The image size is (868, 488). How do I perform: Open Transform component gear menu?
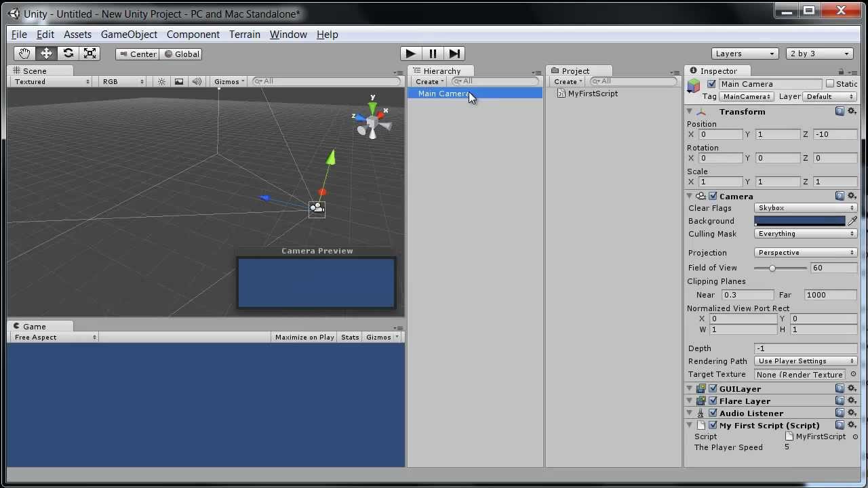[852, 111]
